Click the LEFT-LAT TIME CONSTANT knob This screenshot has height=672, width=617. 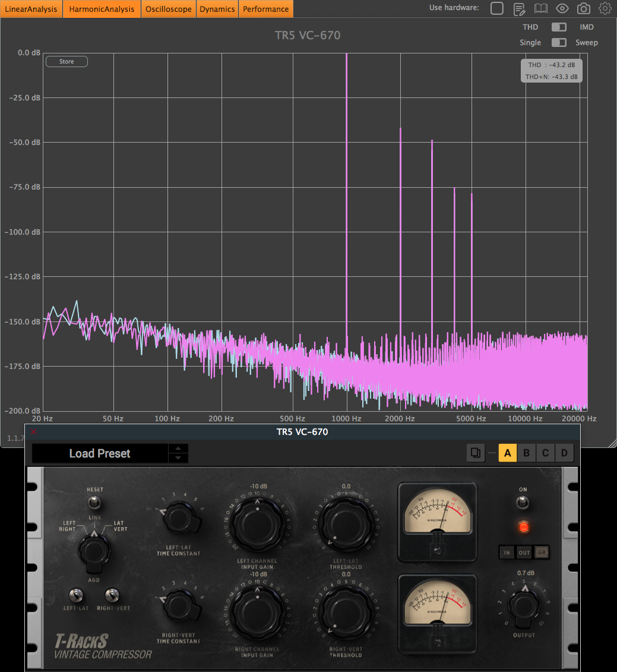(x=180, y=519)
